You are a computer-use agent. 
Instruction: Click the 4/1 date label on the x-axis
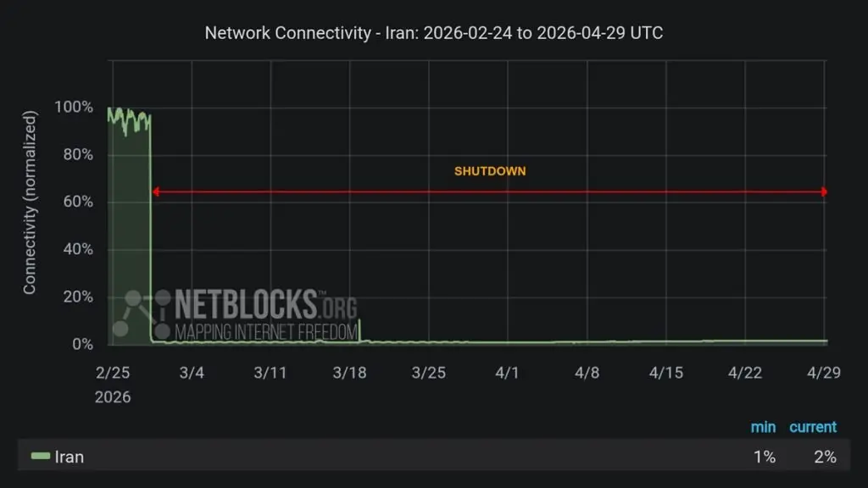point(507,373)
